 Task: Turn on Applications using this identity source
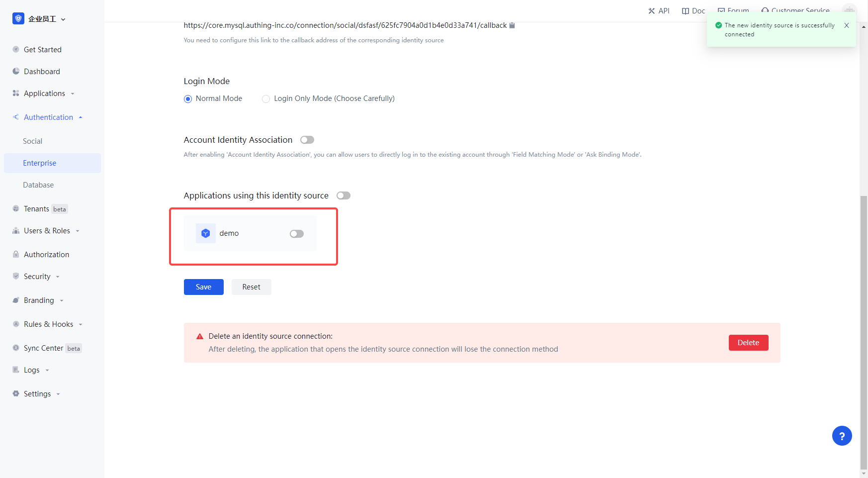point(344,196)
